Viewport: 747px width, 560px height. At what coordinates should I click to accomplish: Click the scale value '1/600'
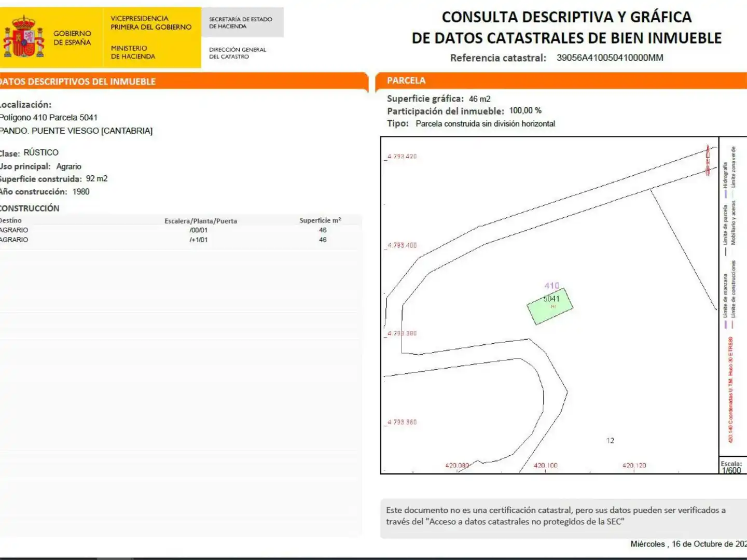(x=731, y=470)
